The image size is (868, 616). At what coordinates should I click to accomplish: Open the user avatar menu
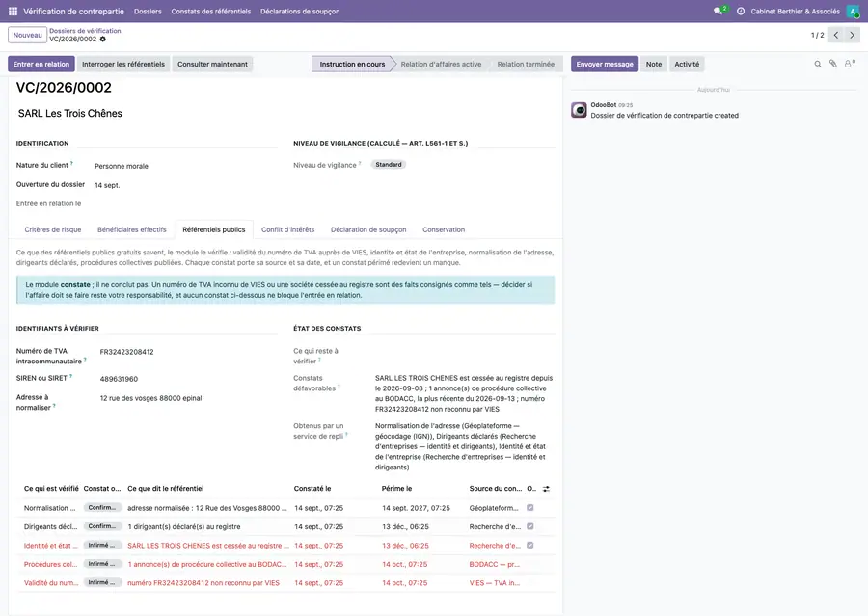pyautogui.click(x=854, y=11)
